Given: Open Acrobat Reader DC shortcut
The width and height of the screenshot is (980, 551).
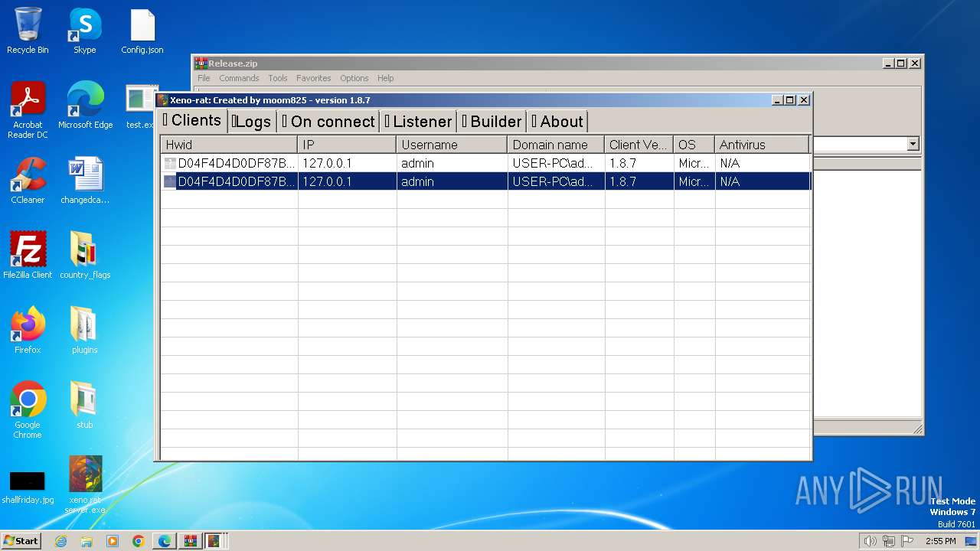Looking at the screenshot, I should click(28, 109).
